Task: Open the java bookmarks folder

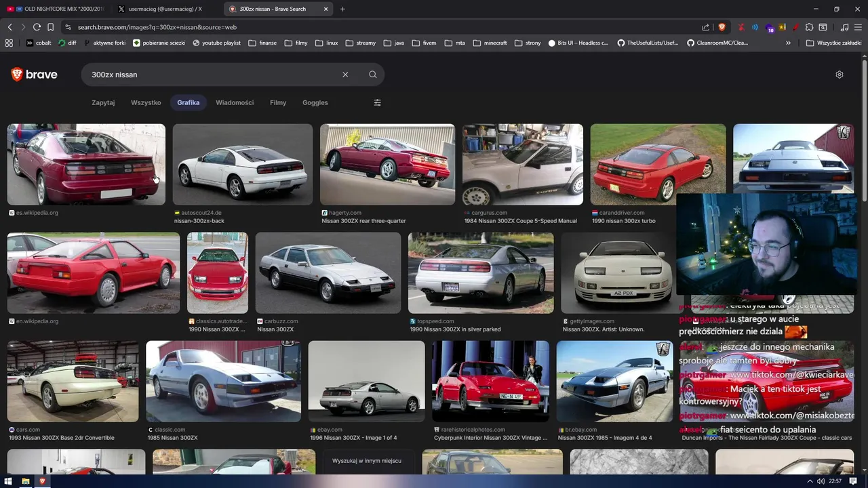Action: (x=393, y=43)
